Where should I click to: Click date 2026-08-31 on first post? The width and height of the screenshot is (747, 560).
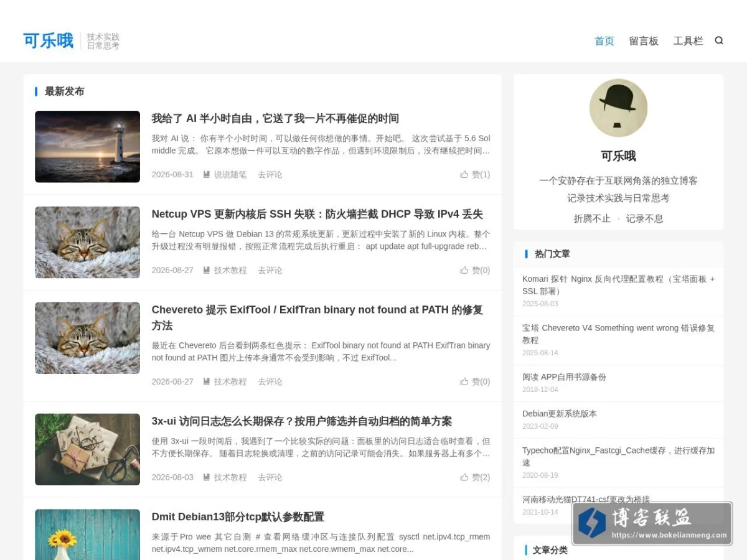pyautogui.click(x=172, y=175)
